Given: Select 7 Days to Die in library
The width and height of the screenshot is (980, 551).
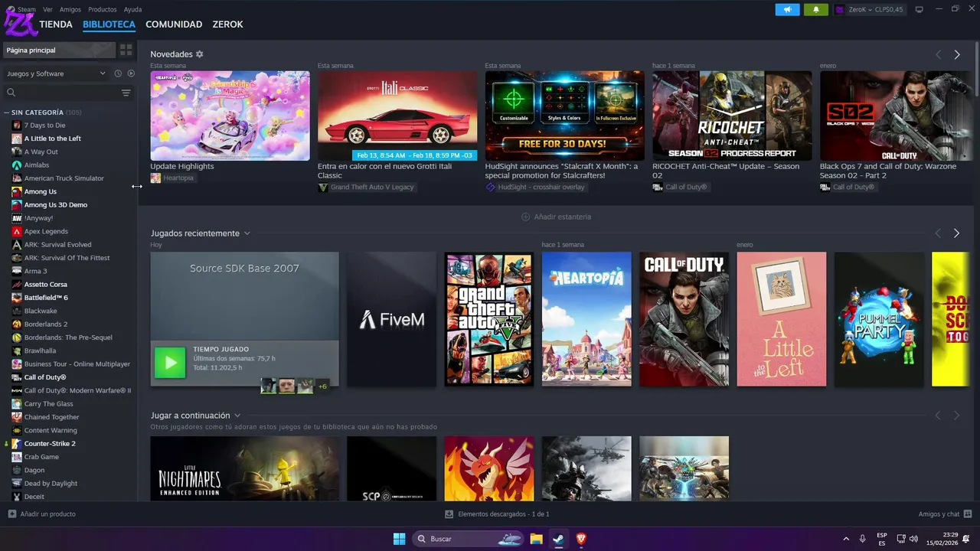Looking at the screenshot, I should coord(44,126).
